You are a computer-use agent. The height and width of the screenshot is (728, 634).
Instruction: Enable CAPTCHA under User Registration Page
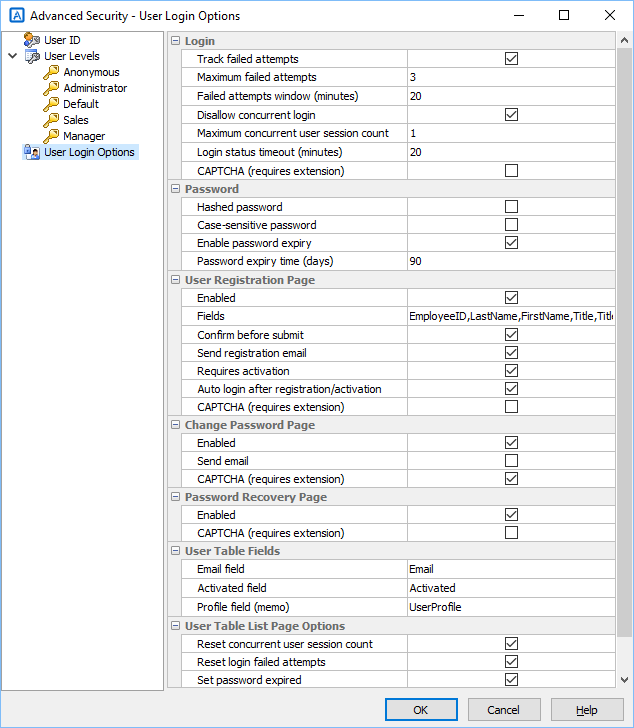coord(511,407)
